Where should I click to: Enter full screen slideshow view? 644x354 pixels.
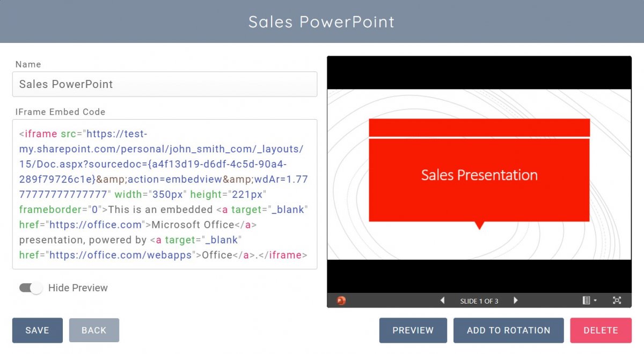[x=617, y=300]
